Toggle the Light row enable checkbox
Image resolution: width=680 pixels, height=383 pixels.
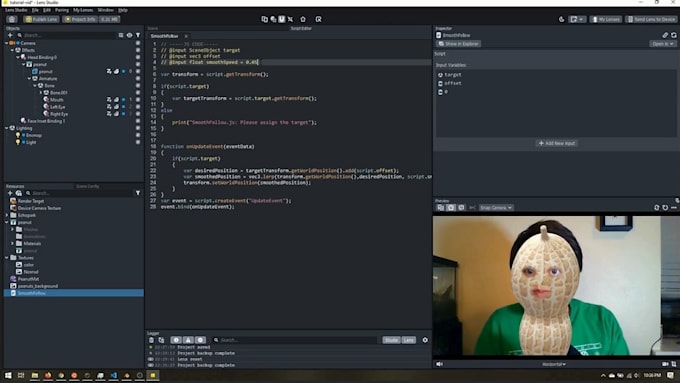[x=138, y=142]
